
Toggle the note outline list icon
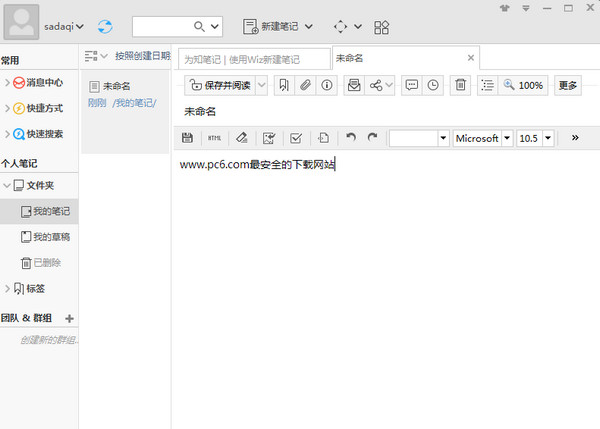tap(486, 86)
